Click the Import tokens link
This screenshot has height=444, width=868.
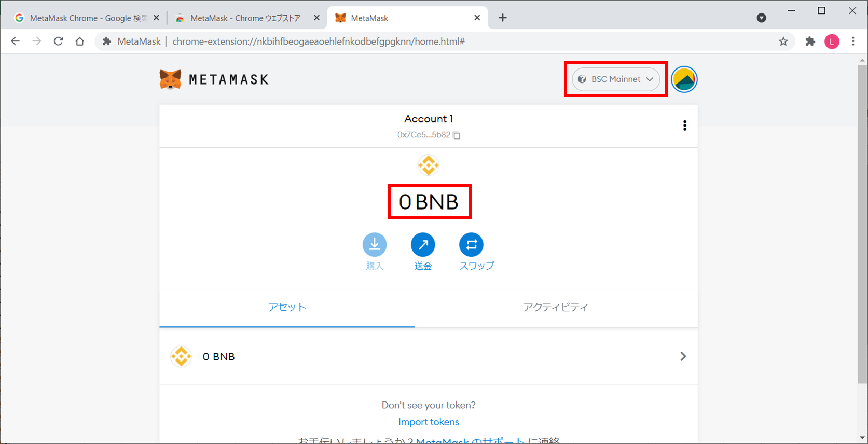coord(429,422)
